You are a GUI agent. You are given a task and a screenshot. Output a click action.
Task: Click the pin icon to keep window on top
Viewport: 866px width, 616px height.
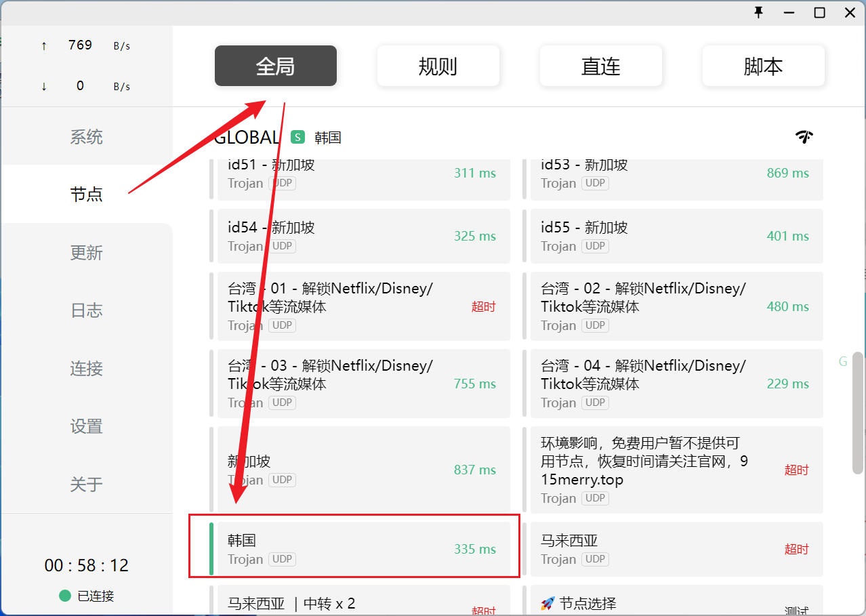tap(760, 12)
